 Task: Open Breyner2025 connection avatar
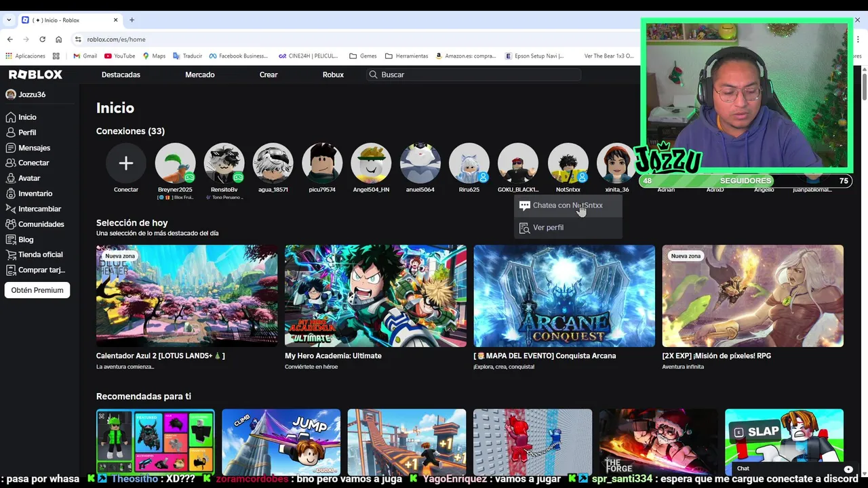click(175, 163)
